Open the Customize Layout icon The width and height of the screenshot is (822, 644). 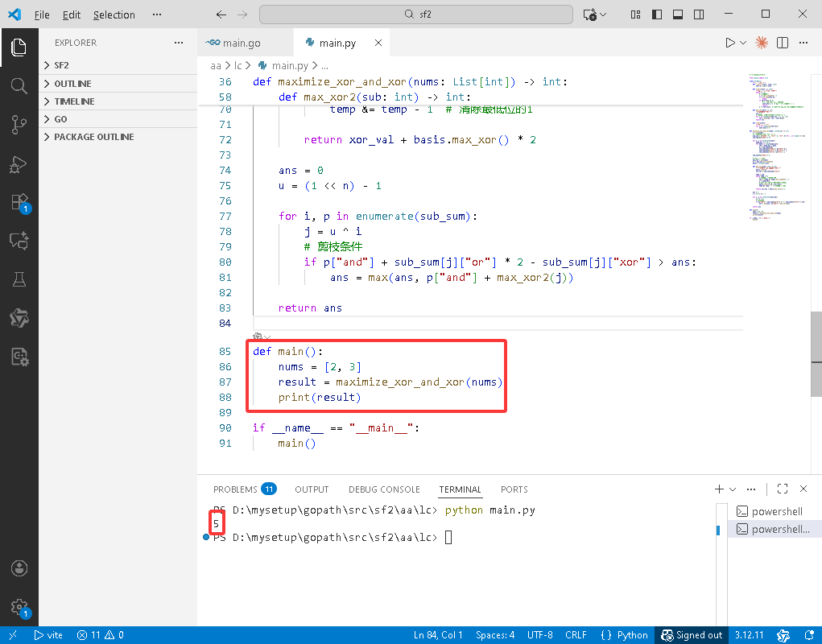pos(635,14)
